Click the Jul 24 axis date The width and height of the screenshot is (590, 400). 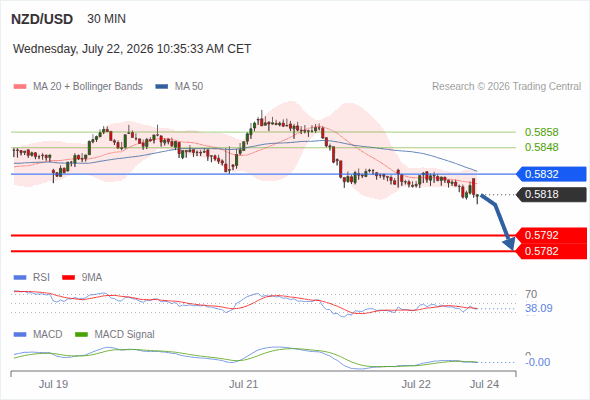(x=484, y=384)
